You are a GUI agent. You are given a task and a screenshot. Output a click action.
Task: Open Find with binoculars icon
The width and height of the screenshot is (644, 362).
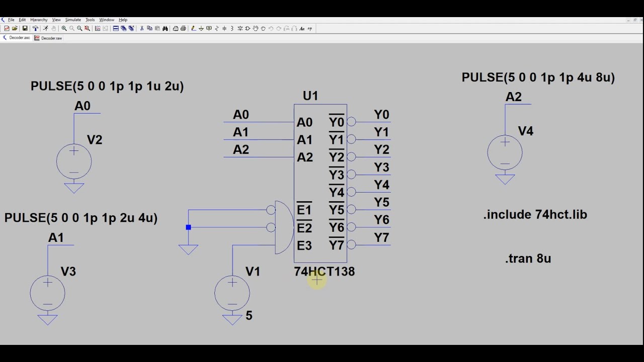tap(165, 29)
